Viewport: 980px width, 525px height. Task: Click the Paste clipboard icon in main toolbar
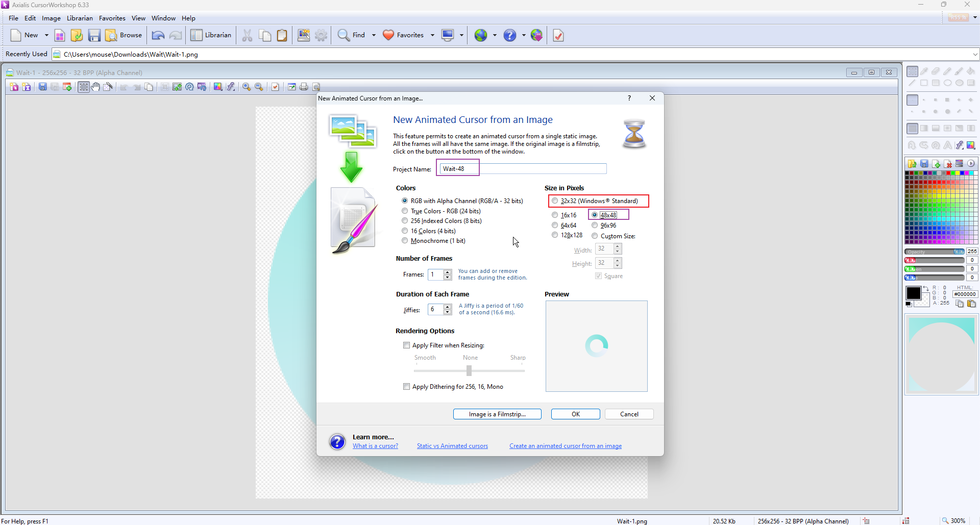282,35
